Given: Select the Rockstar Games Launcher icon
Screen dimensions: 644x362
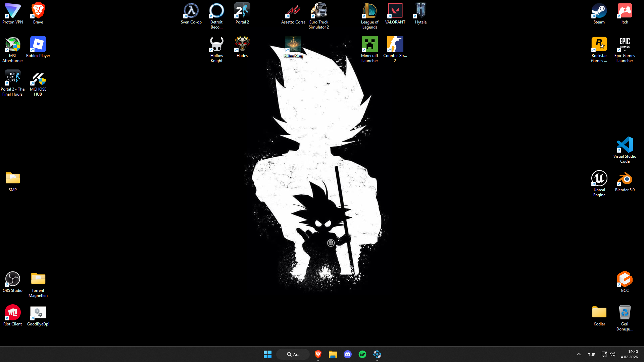Looking at the screenshot, I should [x=599, y=49].
